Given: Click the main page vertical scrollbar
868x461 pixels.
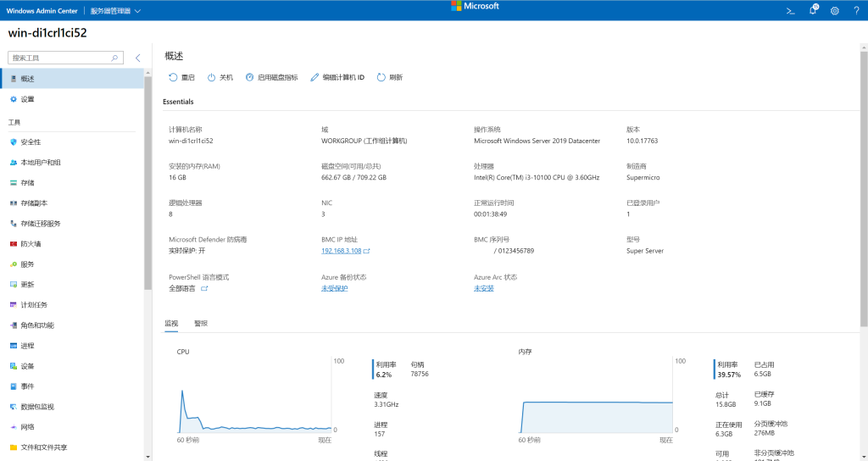Looking at the screenshot, I should pyautogui.click(x=864, y=188).
